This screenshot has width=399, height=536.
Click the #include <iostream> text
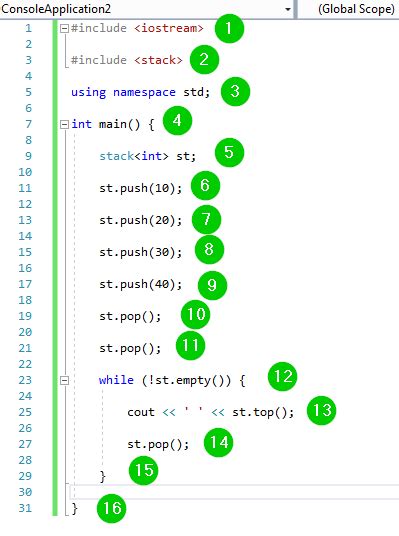[x=137, y=28]
